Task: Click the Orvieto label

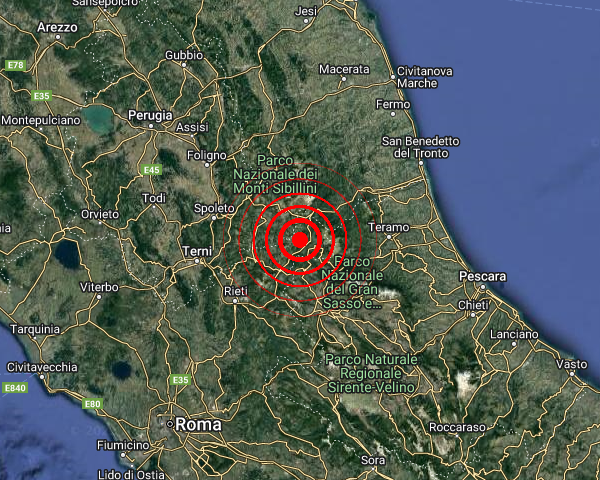Action: [100, 214]
